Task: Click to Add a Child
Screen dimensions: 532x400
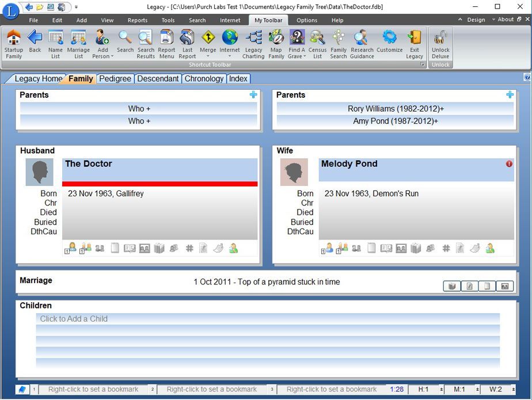Action: coord(268,319)
